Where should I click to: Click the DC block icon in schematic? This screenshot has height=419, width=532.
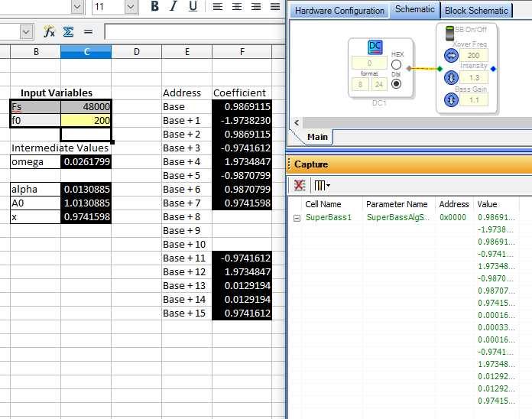coord(375,47)
